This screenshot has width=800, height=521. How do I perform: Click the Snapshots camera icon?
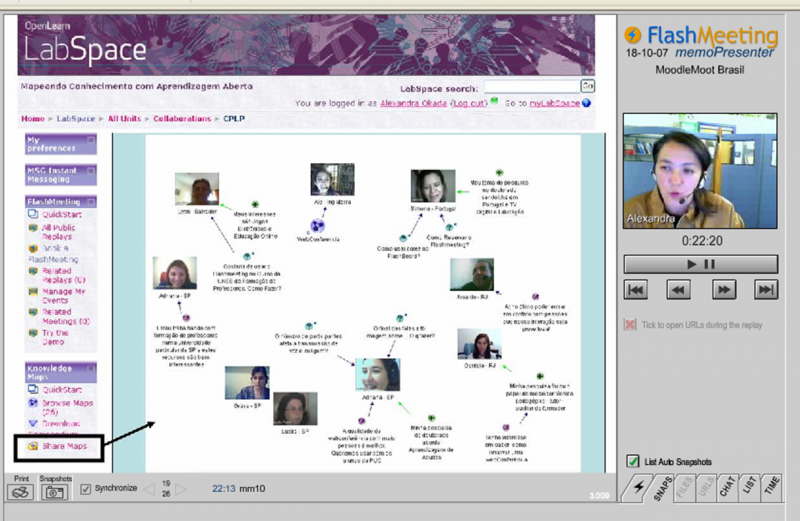56,492
